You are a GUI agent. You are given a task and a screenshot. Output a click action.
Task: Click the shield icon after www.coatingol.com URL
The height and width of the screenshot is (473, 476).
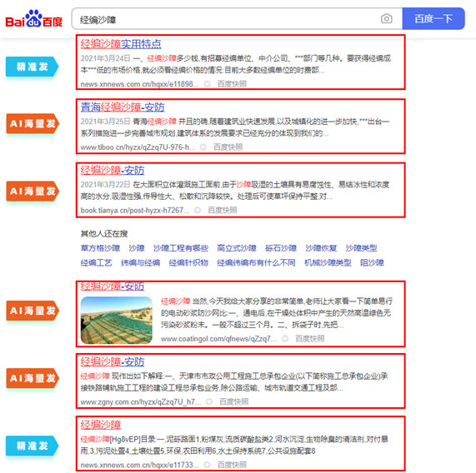[x=285, y=339]
